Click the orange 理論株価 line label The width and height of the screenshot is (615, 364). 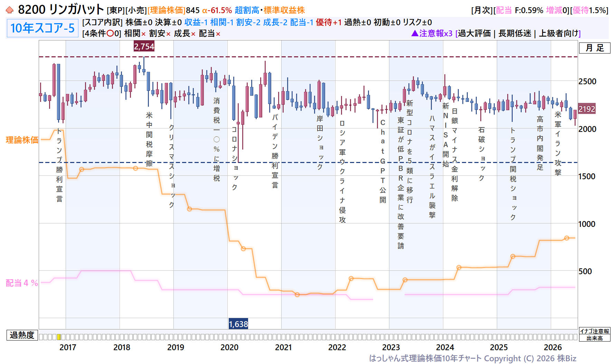click(22, 140)
